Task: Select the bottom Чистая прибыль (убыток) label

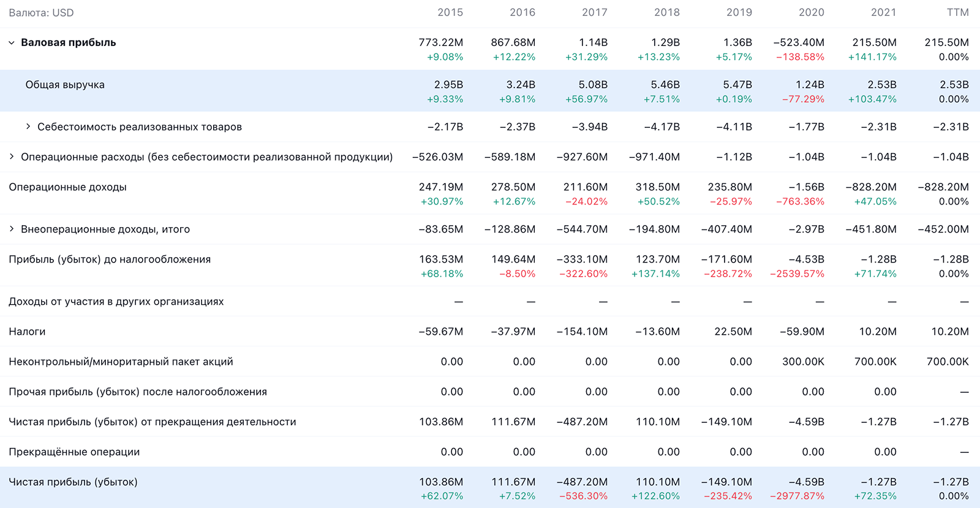Action: 73,482
